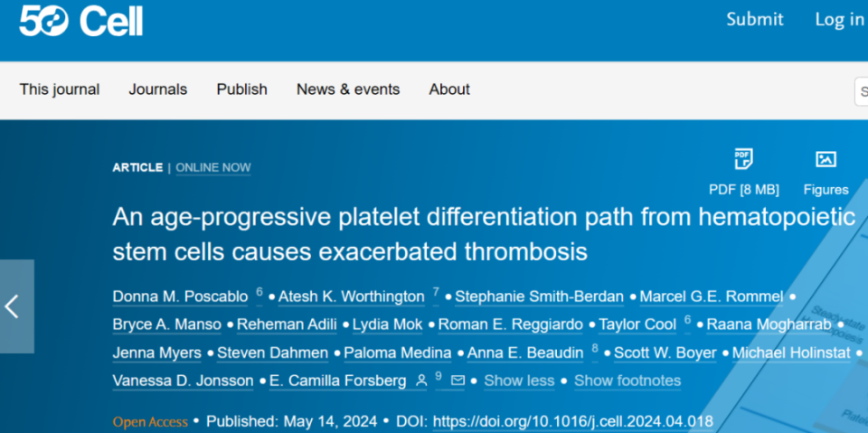Open the Figures image icon

click(x=826, y=159)
